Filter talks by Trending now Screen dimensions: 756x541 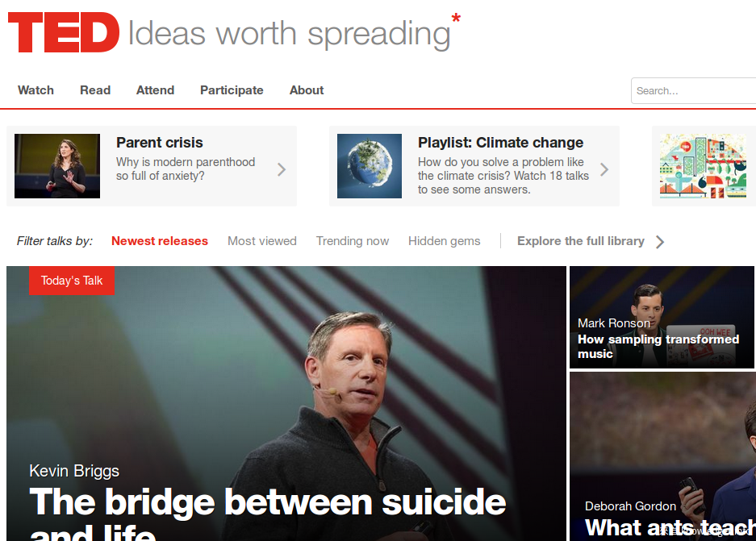[353, 241]
